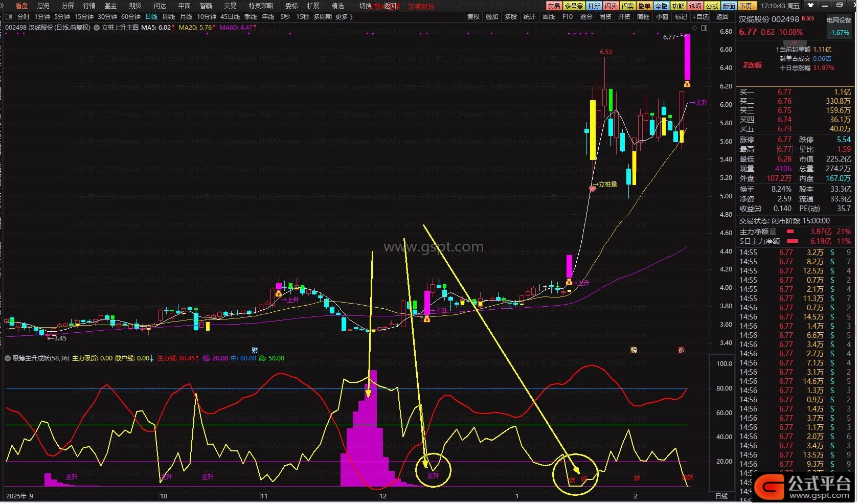Open the 电网设备 sector link

(x=839, y=20)
